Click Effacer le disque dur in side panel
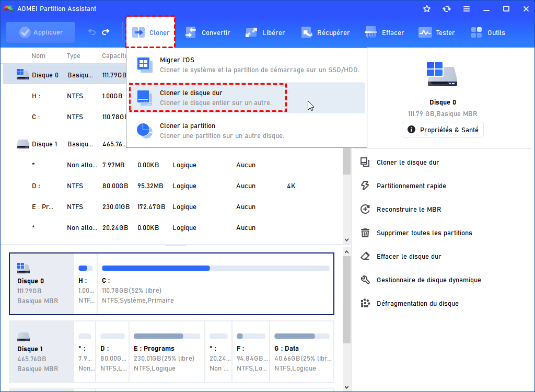 click(409, 257)
